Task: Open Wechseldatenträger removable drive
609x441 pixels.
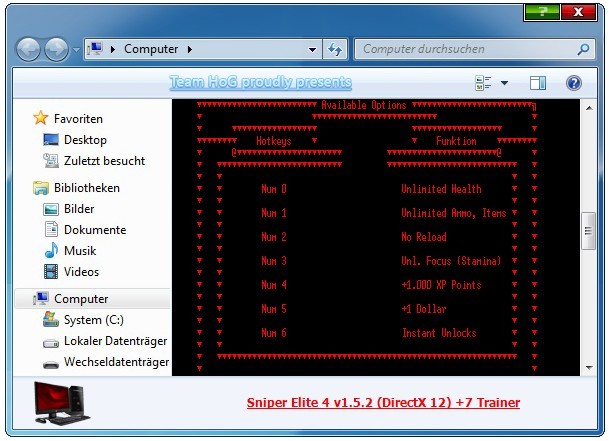Action: (117, 362)
